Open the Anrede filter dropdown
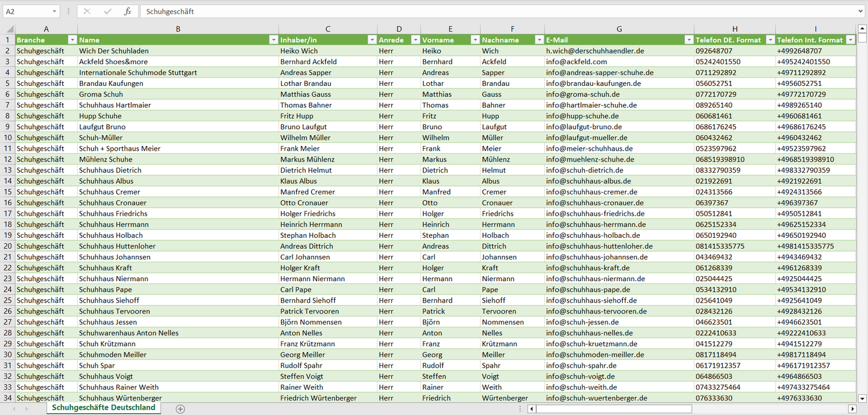The height and width of the screenshot is (415, 868). point(415,40)
